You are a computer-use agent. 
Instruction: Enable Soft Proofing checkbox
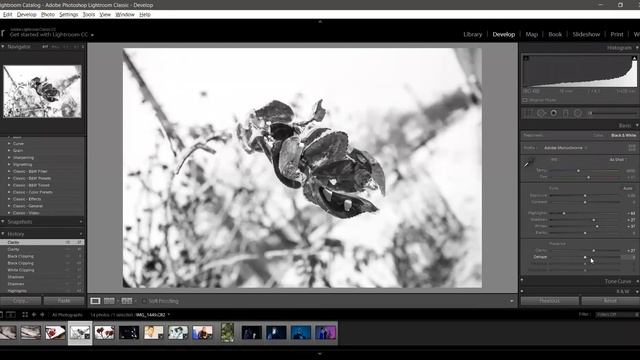click(x=144, y=301)
